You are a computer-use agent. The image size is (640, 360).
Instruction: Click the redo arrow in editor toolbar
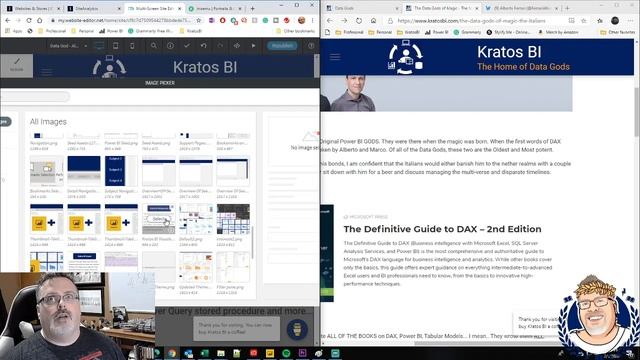(220, 46)
